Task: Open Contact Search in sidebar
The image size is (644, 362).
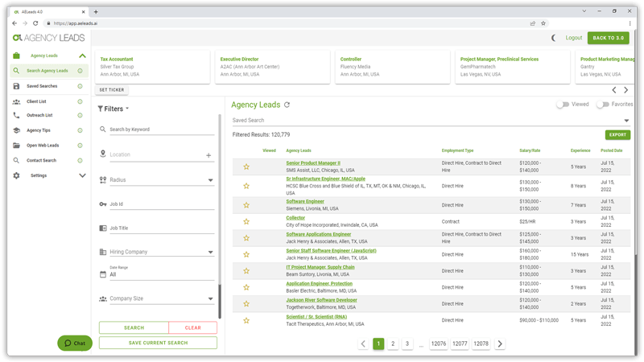Action: pos(42,160)
